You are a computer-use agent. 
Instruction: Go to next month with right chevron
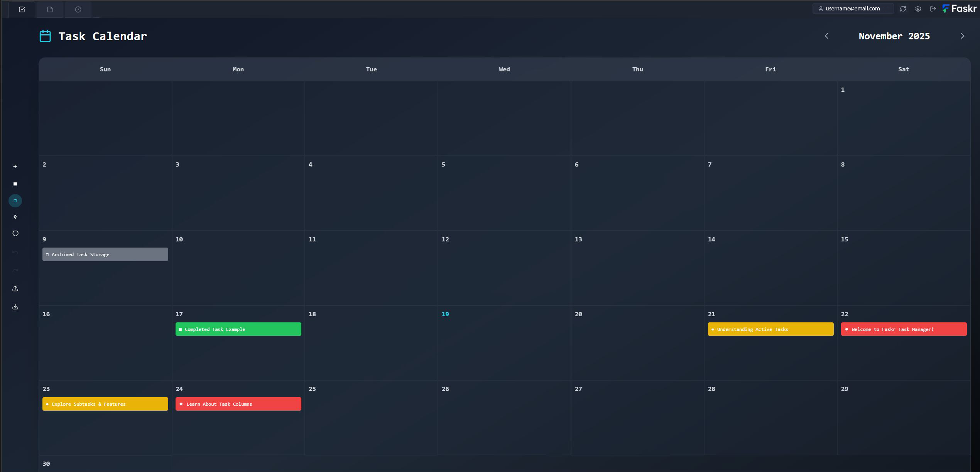[962, 35]
